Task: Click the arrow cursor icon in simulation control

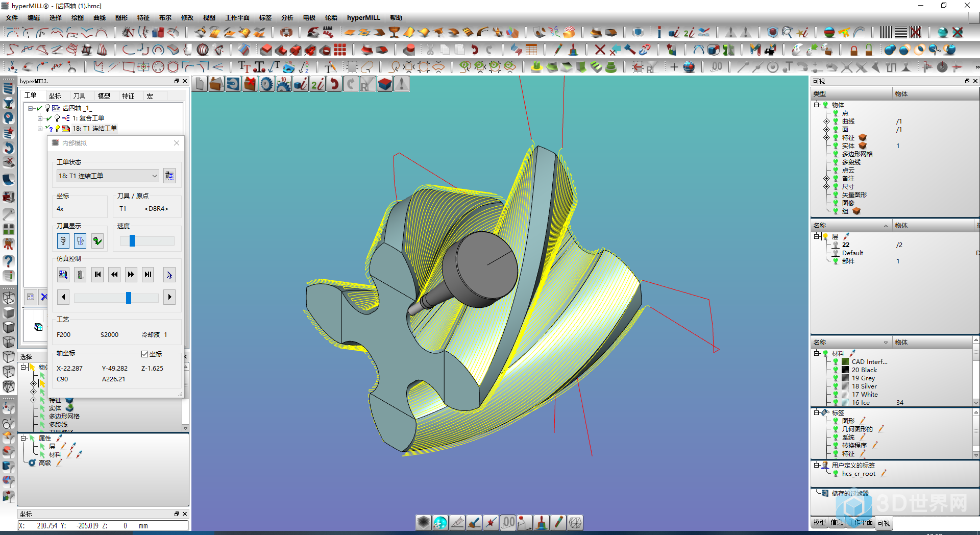Action: (x=169, y=275)
